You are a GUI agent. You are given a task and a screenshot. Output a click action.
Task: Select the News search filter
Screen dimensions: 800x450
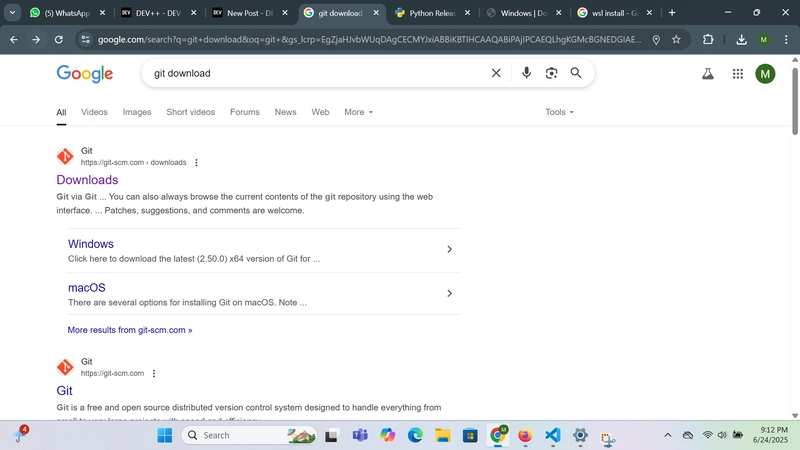coord(285,112)
